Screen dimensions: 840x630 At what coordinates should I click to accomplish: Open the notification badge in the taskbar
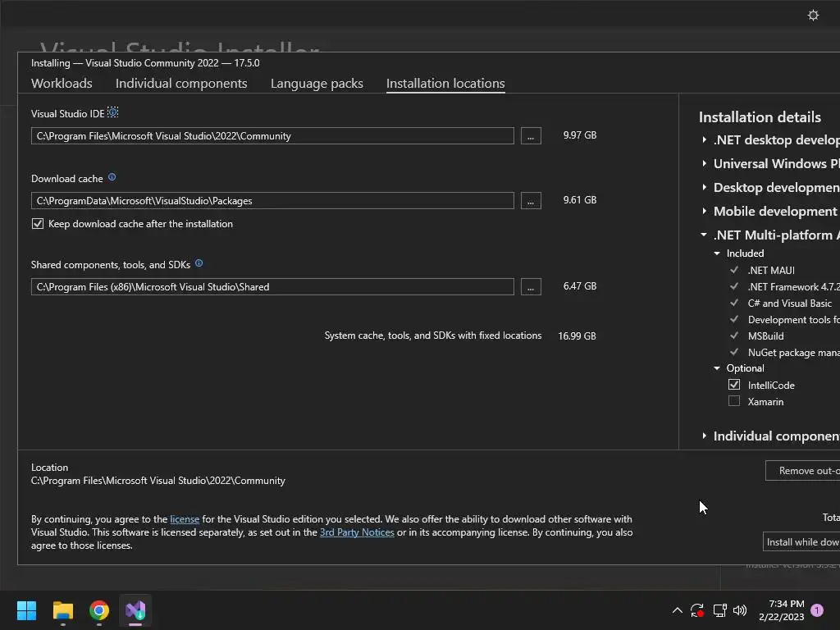click(x=817, y=610)
